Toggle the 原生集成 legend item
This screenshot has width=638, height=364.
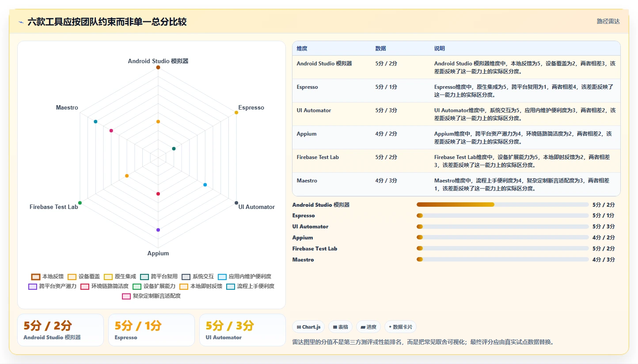pos(120,277)
